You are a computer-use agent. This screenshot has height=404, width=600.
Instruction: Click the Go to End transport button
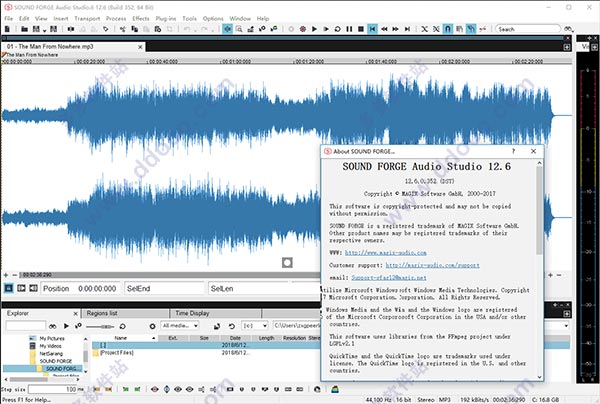(407, 29)
